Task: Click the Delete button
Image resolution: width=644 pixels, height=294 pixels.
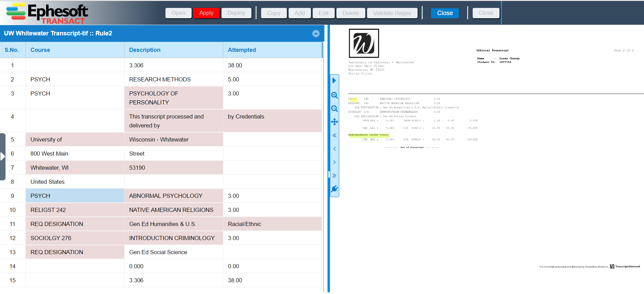Action: click(351, 13)
